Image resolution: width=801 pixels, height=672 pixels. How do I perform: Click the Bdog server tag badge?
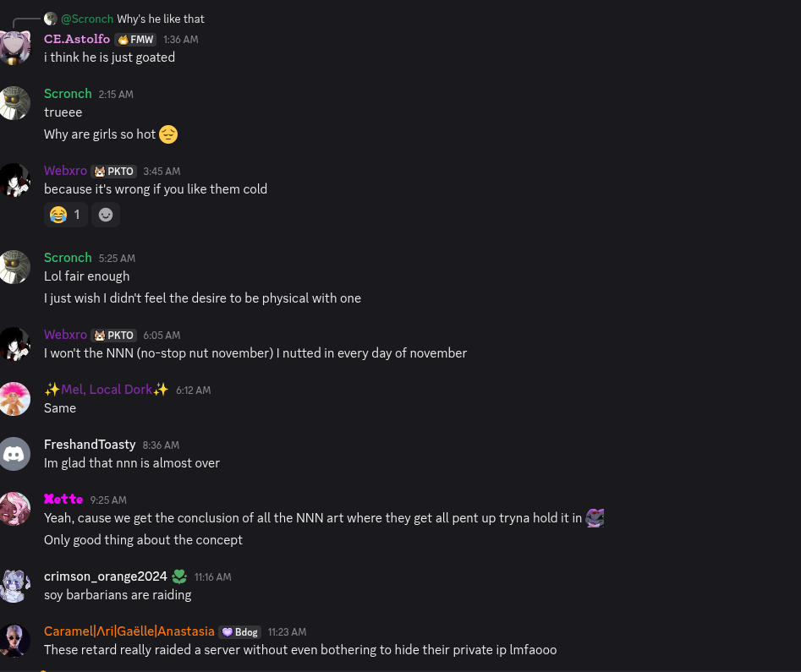[239, 632]
